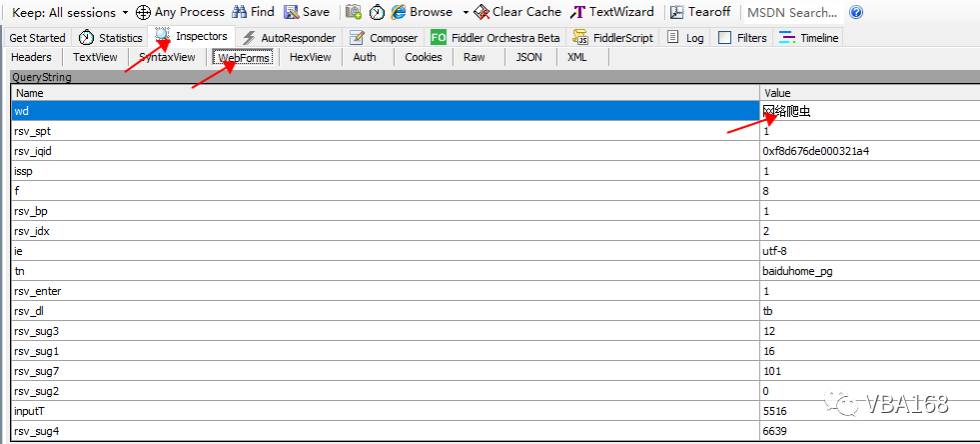Select the WebForms inspector tab
The image size is (980, 444).
(244, 58)
